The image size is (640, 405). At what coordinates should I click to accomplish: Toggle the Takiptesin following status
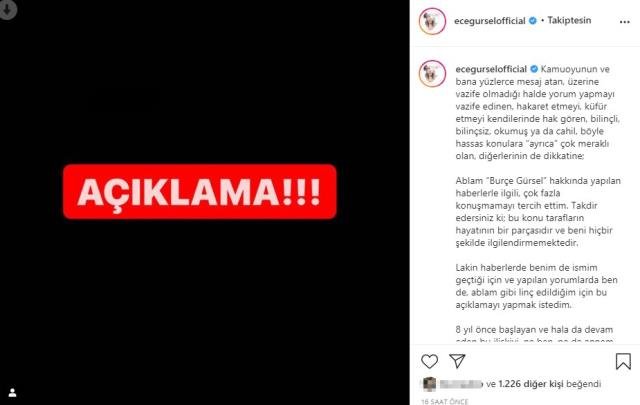click(x=569, y=20)
